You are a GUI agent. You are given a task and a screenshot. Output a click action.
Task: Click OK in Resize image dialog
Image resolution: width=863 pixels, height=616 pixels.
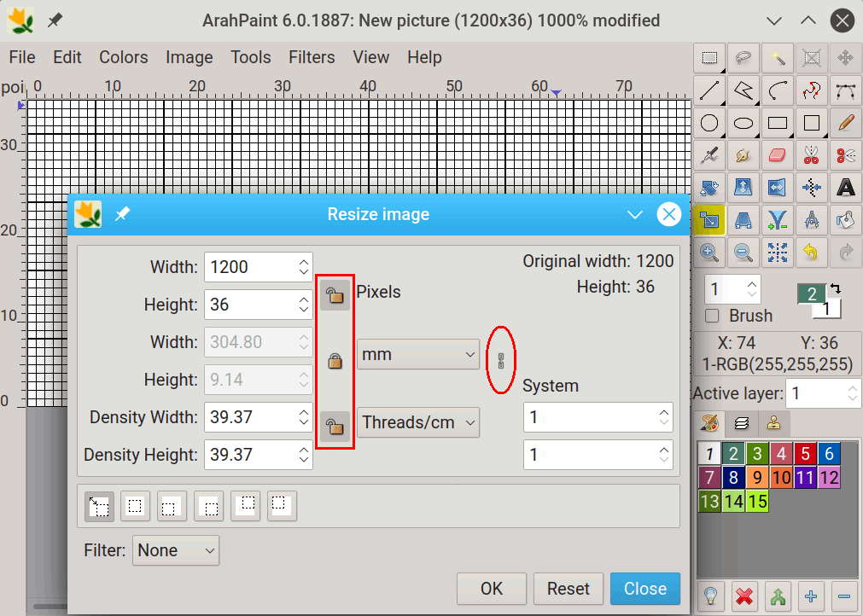tap(492, 589)
